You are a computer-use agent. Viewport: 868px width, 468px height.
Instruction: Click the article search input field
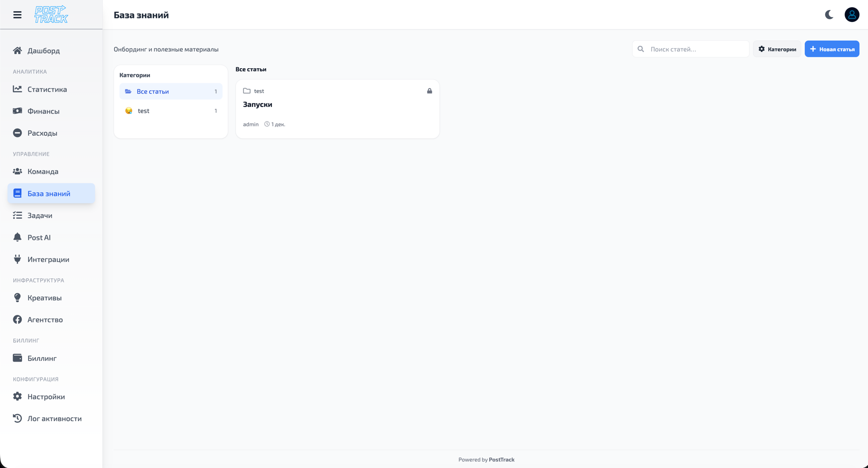point(690,49)
